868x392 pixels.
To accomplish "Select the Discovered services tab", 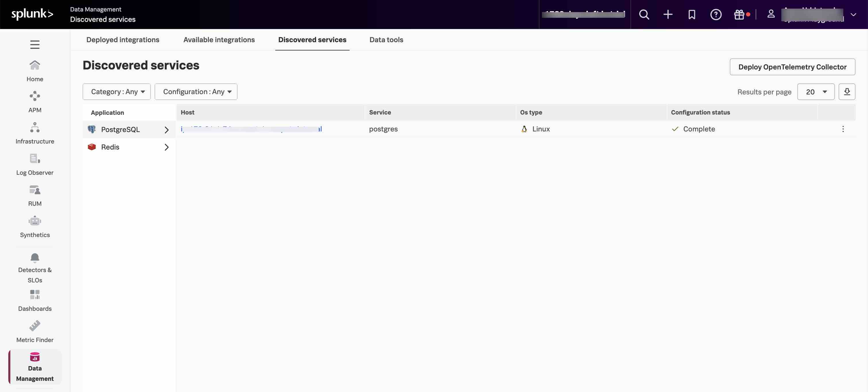I will click(x=312, y=40).
